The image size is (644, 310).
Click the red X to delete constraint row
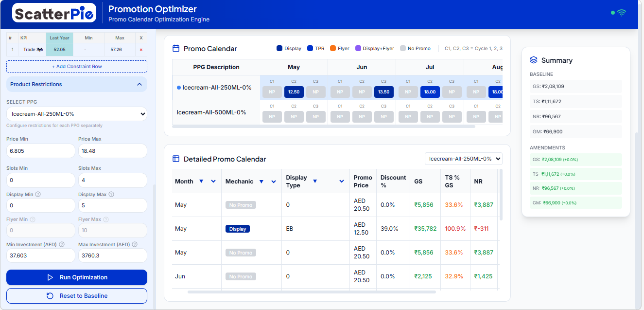(x=141, y=50)
